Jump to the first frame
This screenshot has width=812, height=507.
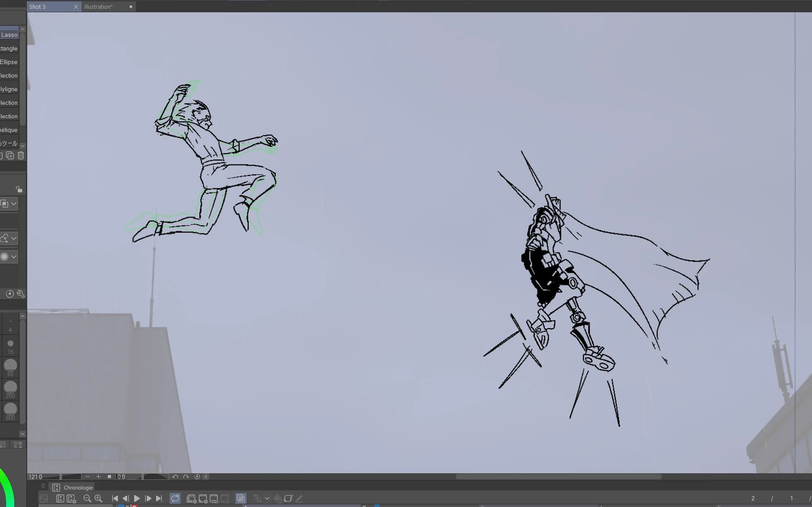click(115, 498)
